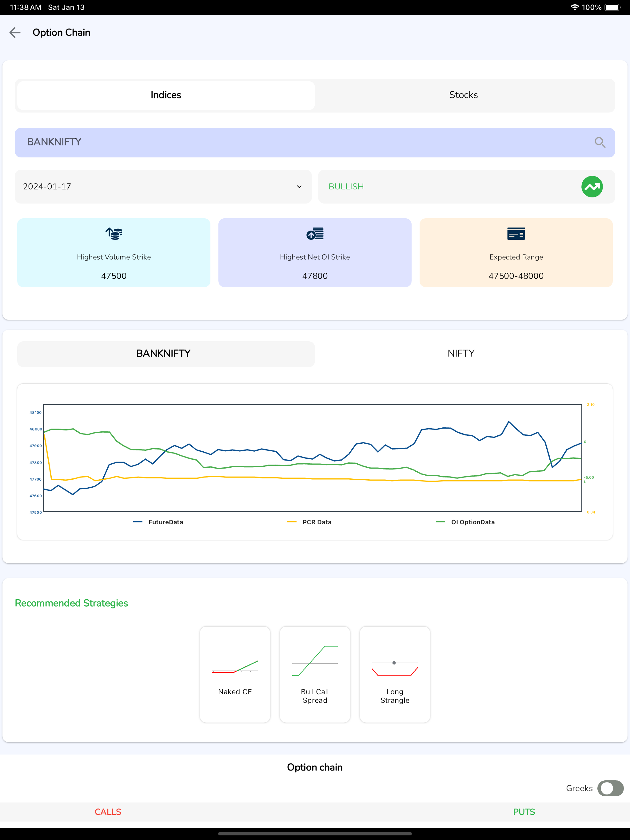630x840 pixels.
Task: Select the BANKNIFTY chart tab
Action: point(166,354)
